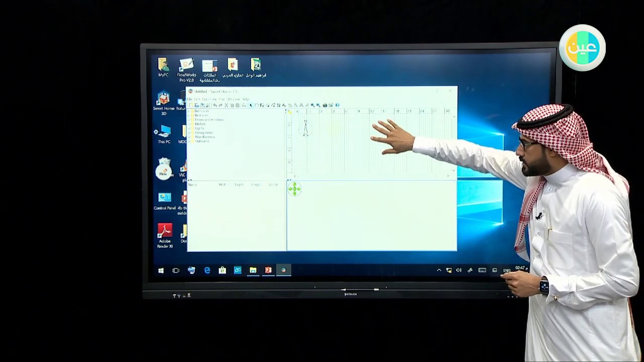Select the Staircases catalog folder
Image resolution: width=644 pixels, height=362 pixels.
(x=202, y=141)
